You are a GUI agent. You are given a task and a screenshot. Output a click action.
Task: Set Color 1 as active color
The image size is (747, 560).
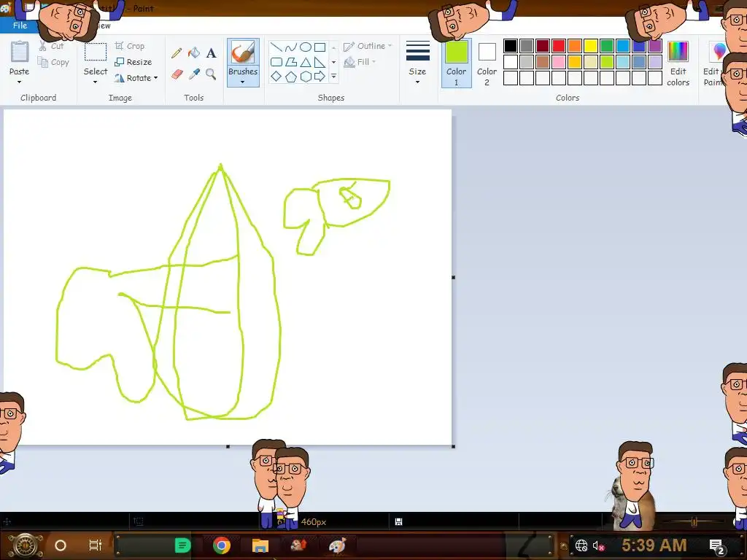pyautogui.click(x=456, y=63)
